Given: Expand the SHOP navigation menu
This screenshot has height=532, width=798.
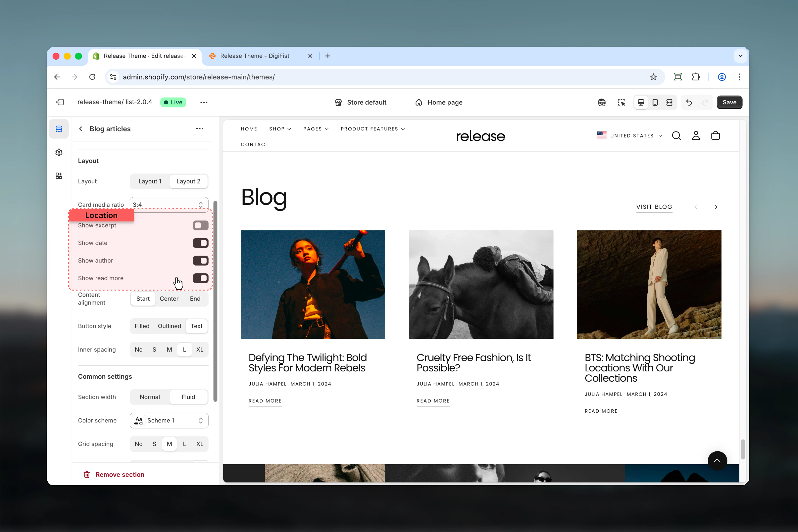Looking at the screenshot, I should (280, 129).
